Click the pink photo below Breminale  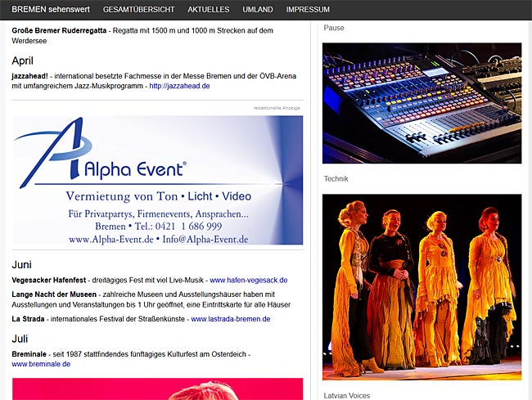pyautogui.click(x=158, y=389)
